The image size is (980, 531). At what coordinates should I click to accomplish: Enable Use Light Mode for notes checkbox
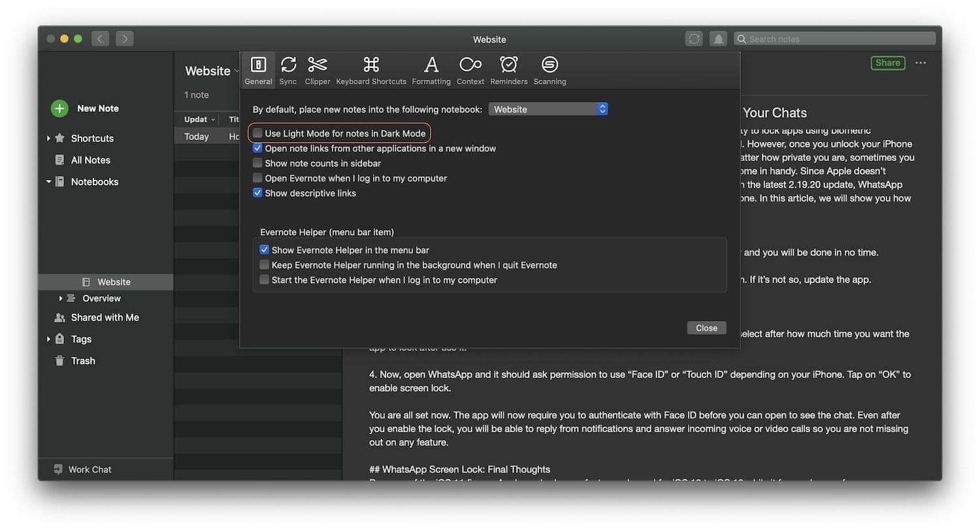tap(258, 133)
